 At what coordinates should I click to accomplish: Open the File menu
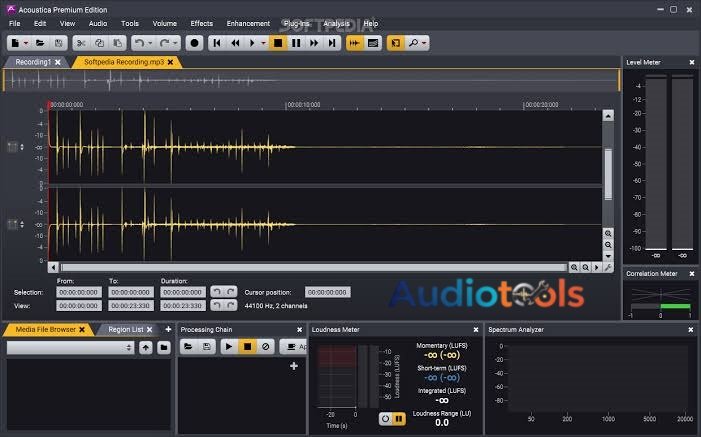point(15,23)
